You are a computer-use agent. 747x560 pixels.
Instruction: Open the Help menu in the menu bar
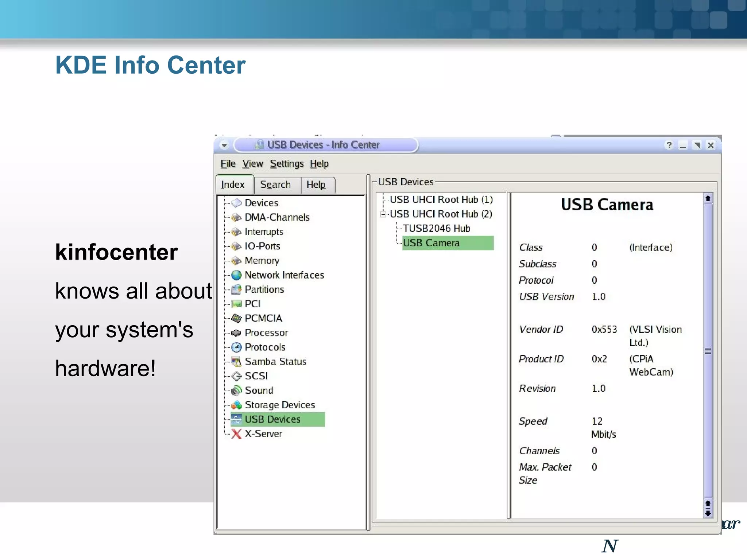(x=319, y=164)
